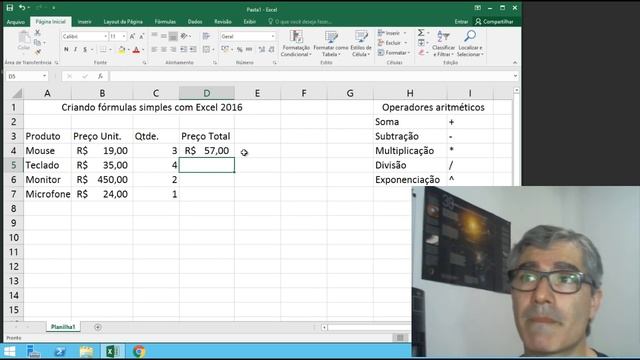Select cell D4 with R$ 57,00
The height and width of the screenshot is (360, 640).
[x=207, y=151]
